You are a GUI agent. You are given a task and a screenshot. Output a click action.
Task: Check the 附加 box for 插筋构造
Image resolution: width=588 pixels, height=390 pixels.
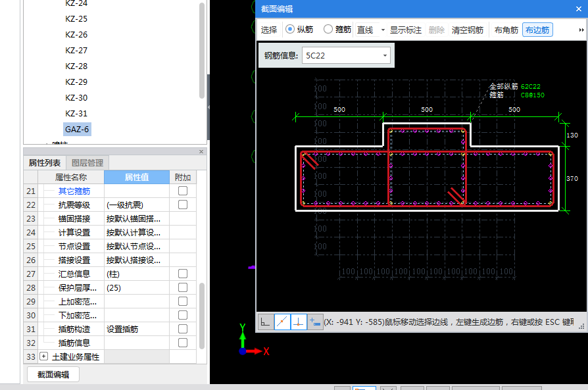tap(183, 329)
